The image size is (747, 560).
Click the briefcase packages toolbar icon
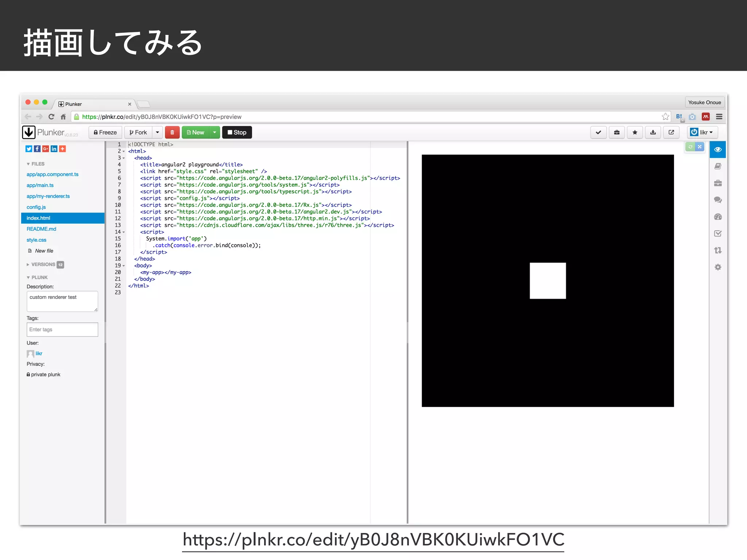point(616,132)
